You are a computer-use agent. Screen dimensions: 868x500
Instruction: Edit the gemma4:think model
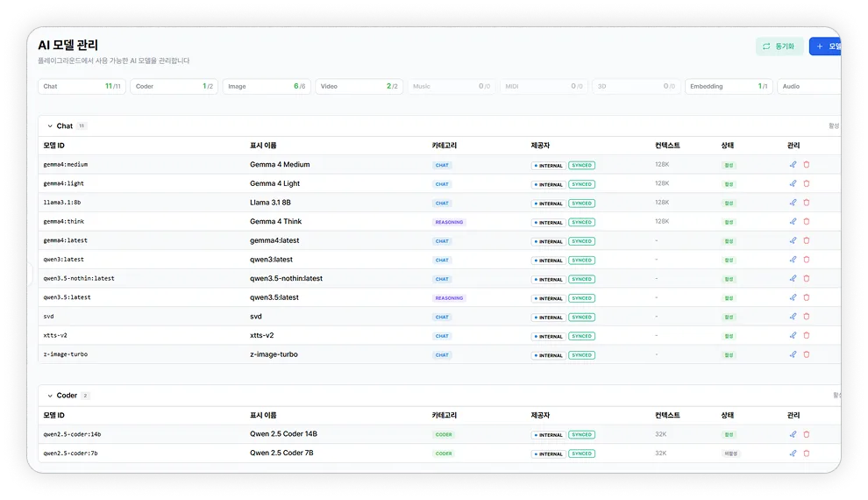[793, 221]
